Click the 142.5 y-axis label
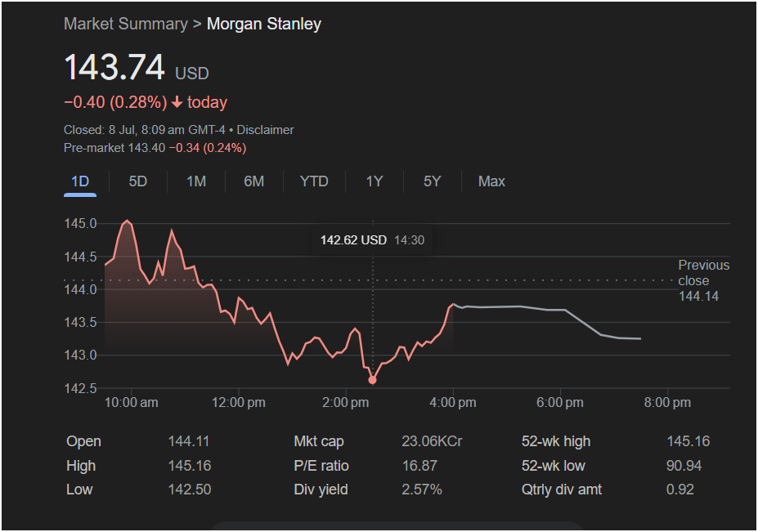This screenshot has height=532, width=758. click(x=80, y=388)
